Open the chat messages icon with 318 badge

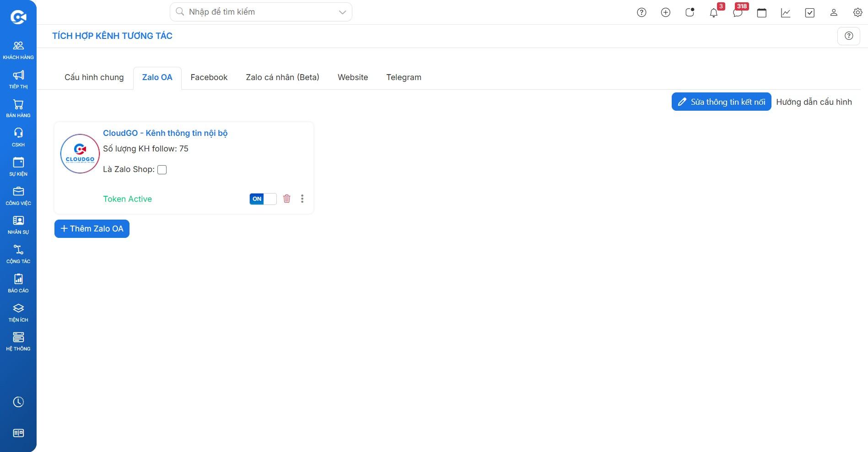tap(738, 13)
